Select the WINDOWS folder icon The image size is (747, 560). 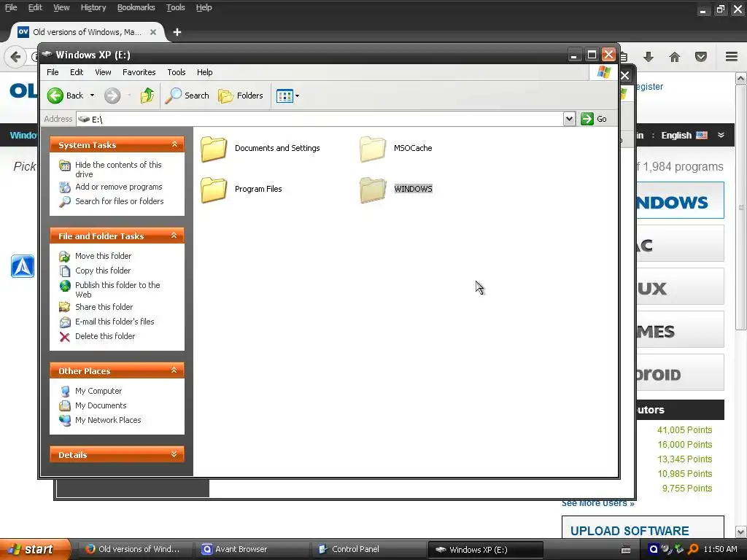point(373,190)
